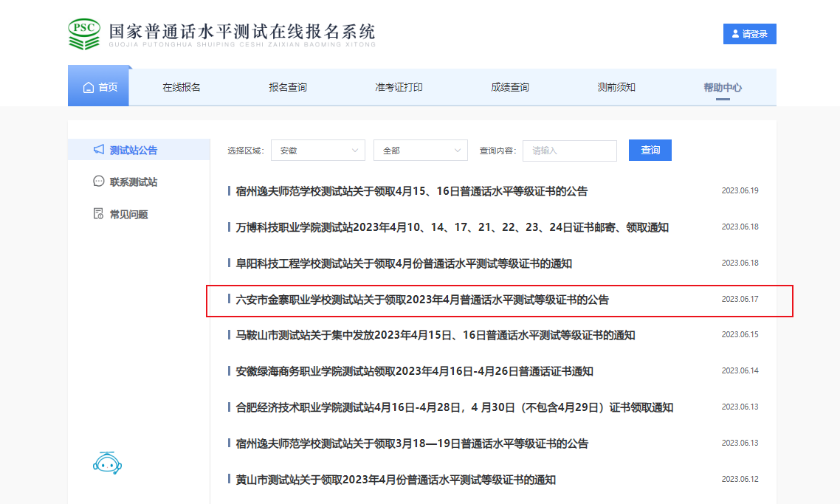Open the 在线报名 tab
The width and height of the screenshot is (840, 504).
point(182,87)
